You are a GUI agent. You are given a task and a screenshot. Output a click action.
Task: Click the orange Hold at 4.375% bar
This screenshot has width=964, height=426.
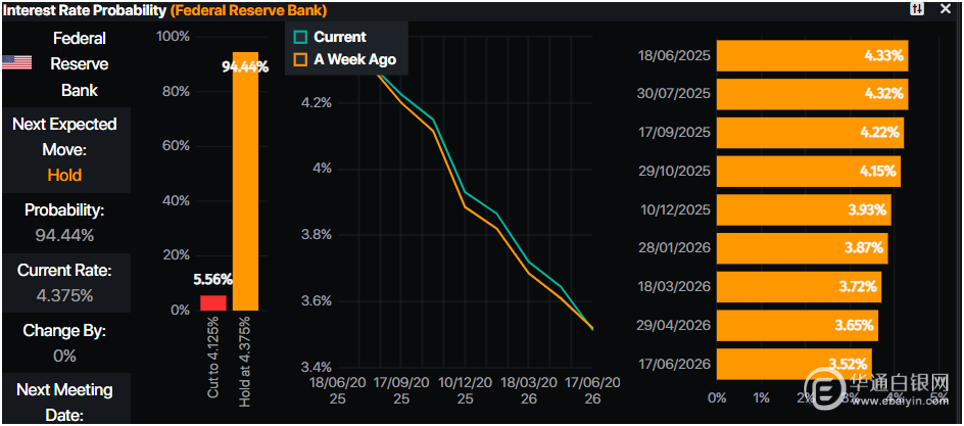pos(246,180)
